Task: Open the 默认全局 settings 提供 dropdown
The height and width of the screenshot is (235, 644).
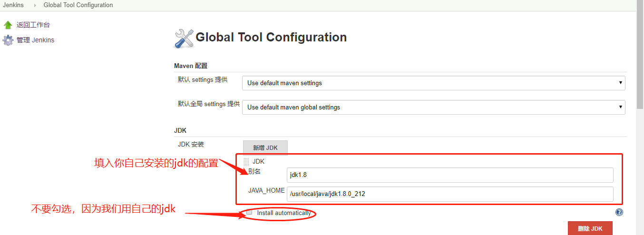Action: (433, 107)
